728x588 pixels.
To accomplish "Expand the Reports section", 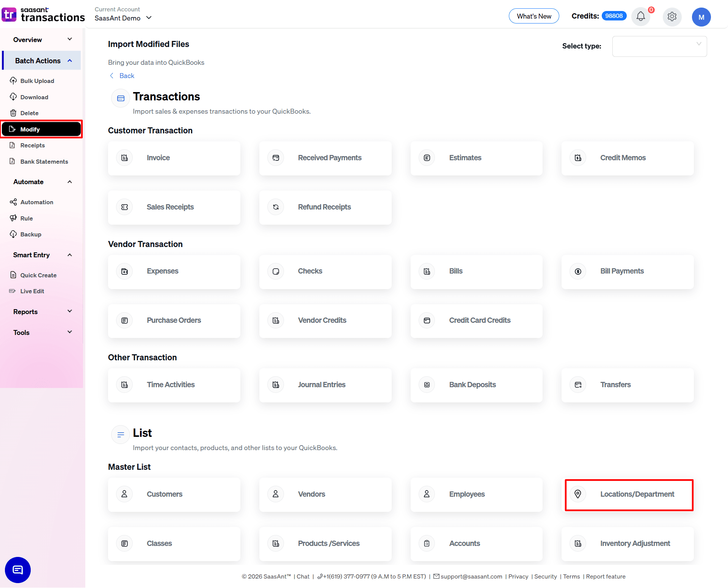I will [x=42, y=311].
